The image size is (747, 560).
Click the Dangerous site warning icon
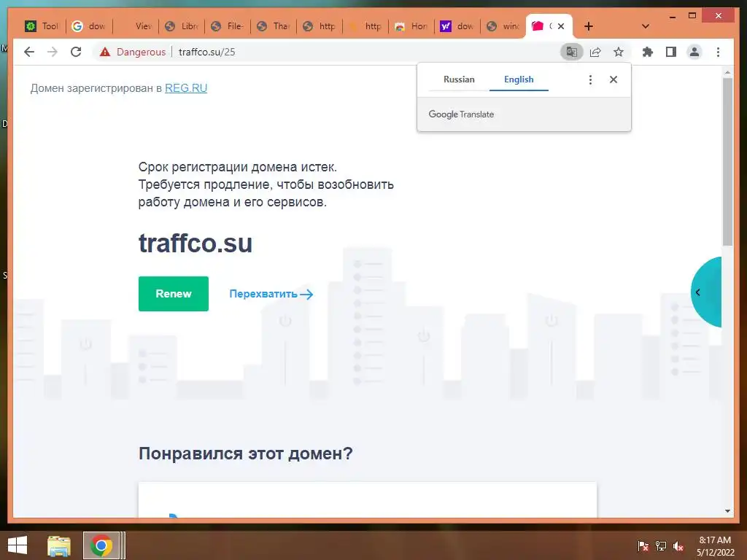tap(105, 52)
